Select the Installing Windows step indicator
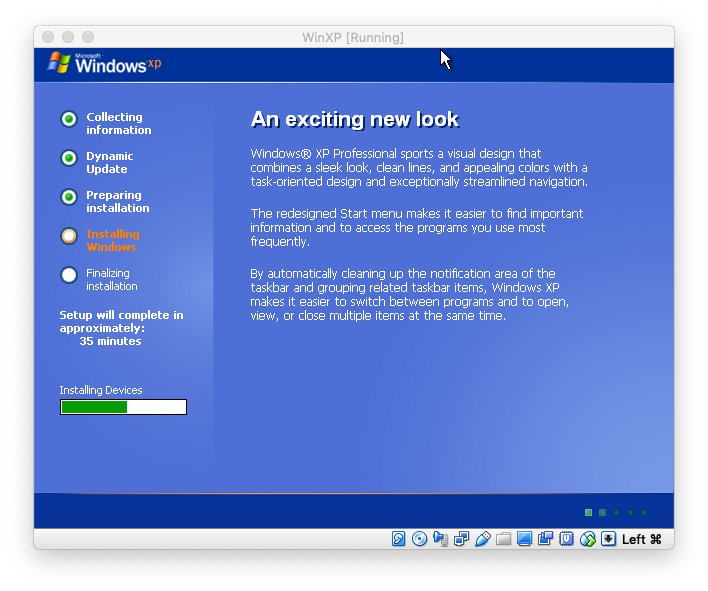708x591 pixels. [69, 236]
